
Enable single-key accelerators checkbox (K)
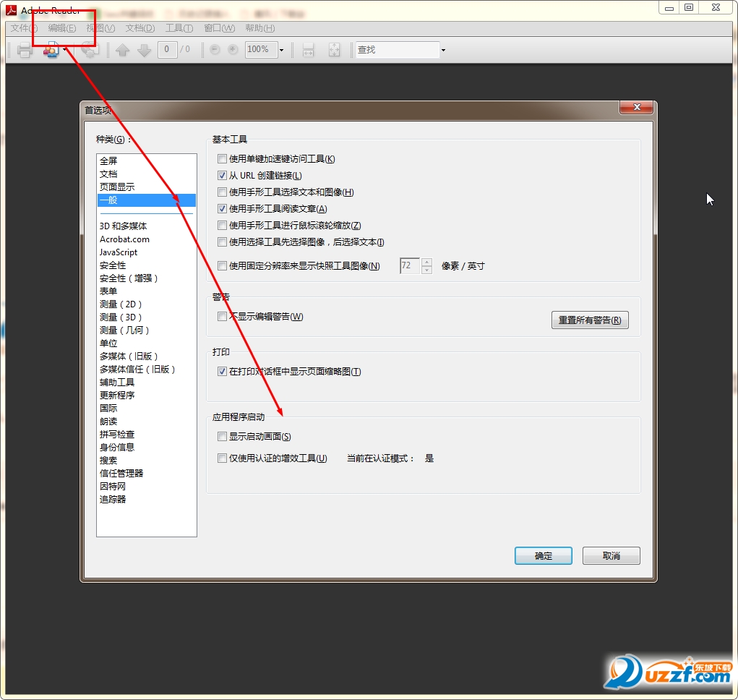tap(222, 158)
